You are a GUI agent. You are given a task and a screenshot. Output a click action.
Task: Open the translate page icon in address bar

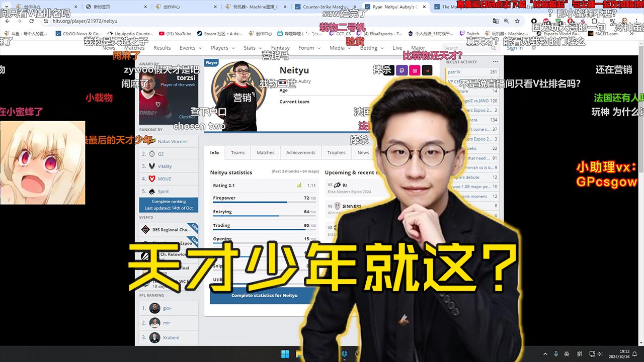496,21
